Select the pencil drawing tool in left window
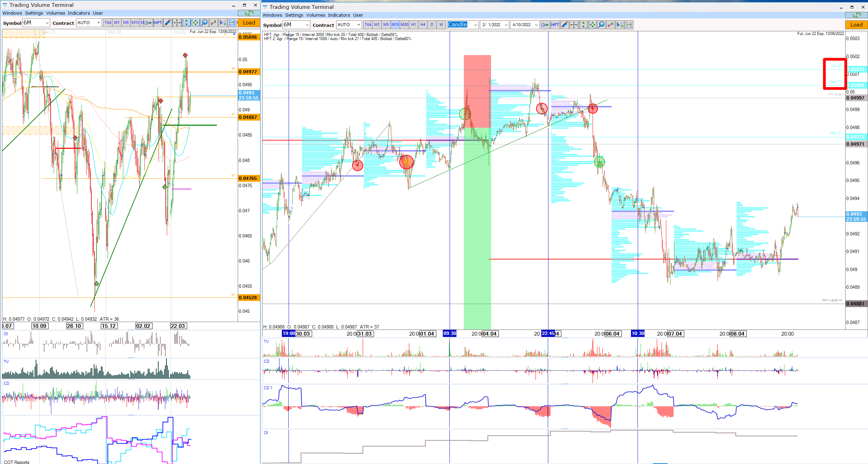Viewport: 868px width, 464px height. [x=167, y=23]
